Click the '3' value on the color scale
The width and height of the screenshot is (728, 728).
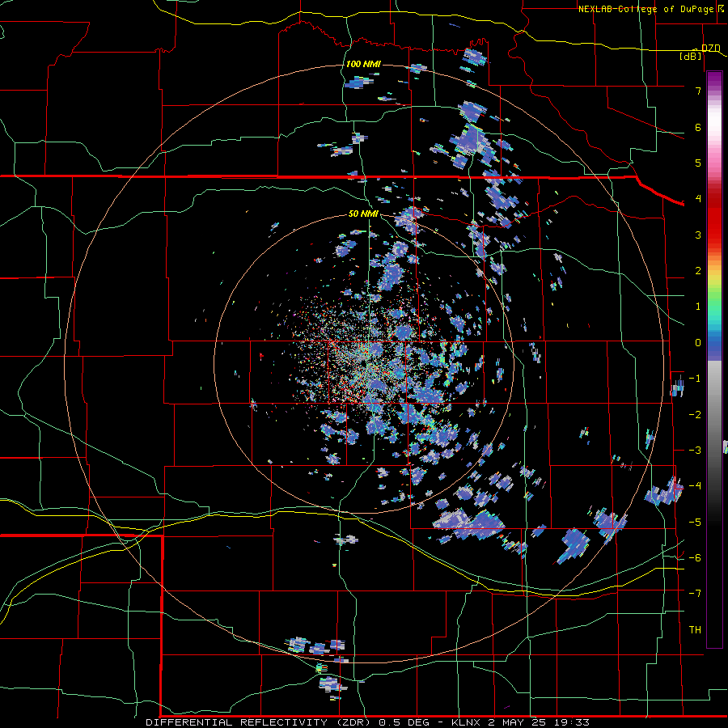click(x=698, y=235)
